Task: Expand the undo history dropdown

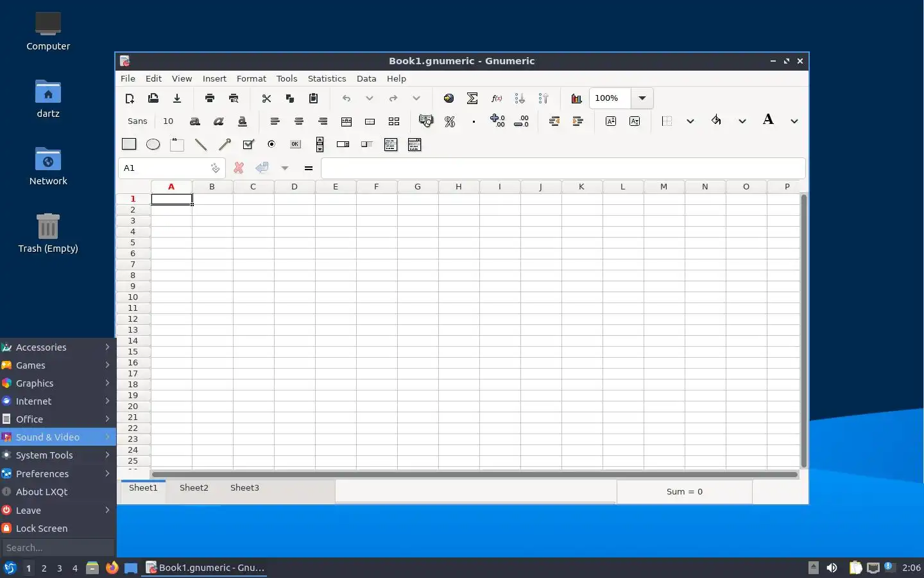Action: 370,98
